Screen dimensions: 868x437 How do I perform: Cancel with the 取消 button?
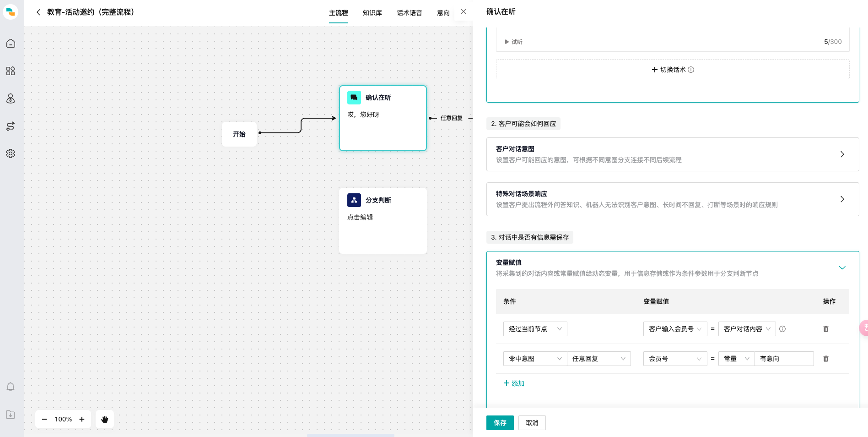point(532,423)
